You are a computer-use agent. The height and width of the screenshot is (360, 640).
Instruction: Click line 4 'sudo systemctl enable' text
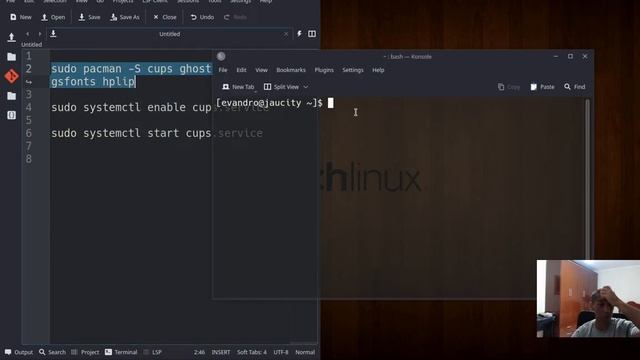[119, 107]
